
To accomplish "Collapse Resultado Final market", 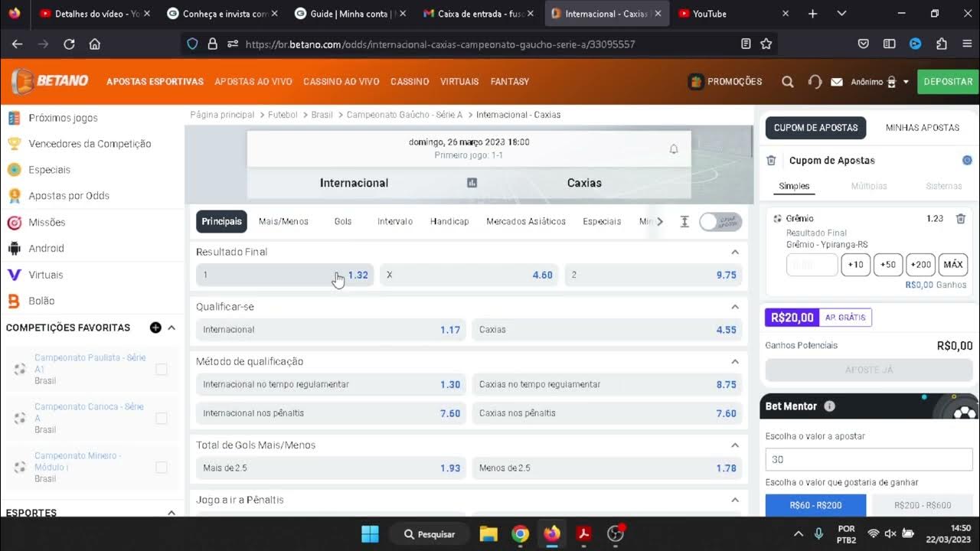I will (735, 252).
